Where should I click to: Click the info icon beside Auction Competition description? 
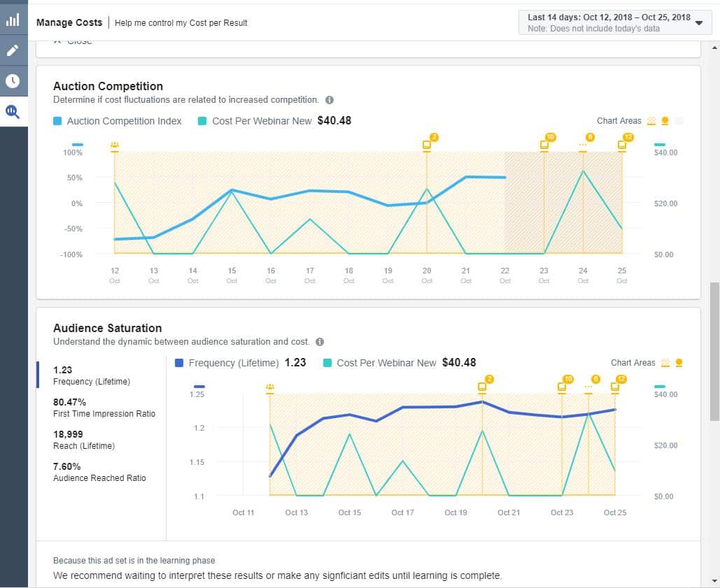coord(330,100)
